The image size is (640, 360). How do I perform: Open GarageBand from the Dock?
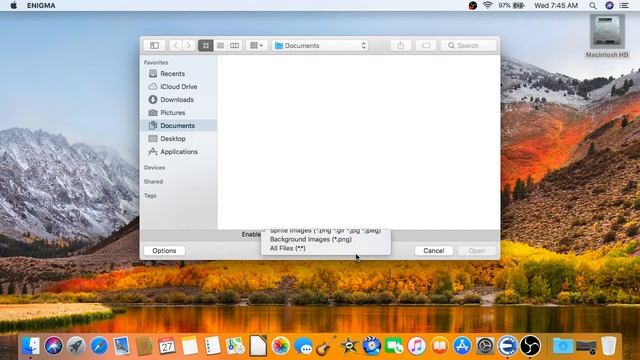[x=326, y=346]
